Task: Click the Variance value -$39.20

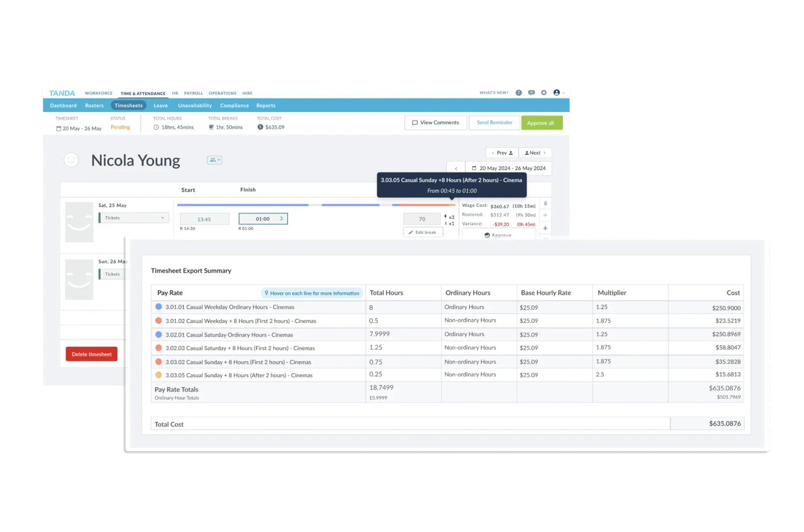Action: click(x=501, y=224)
